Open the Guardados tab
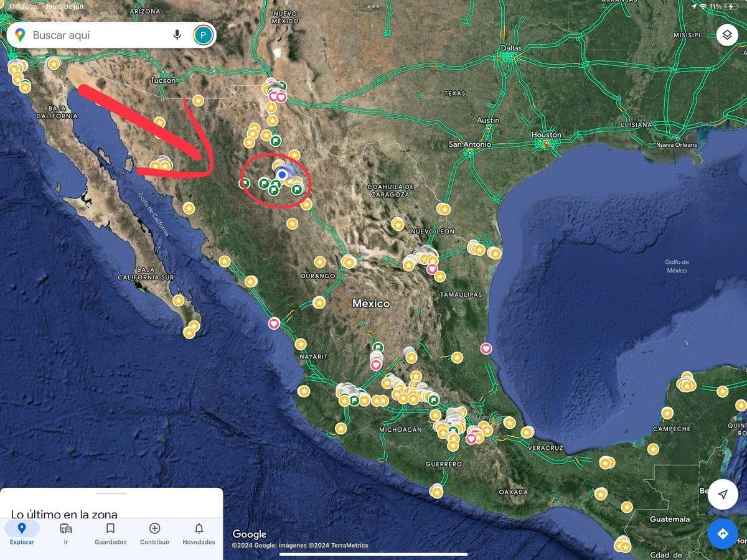This screenshot has height=560, width=747. pos(110,534)
